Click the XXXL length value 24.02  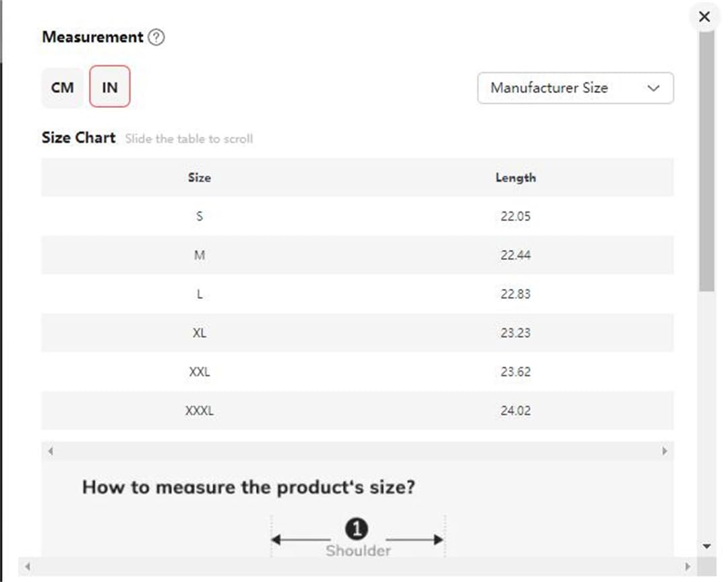[516, 411]
